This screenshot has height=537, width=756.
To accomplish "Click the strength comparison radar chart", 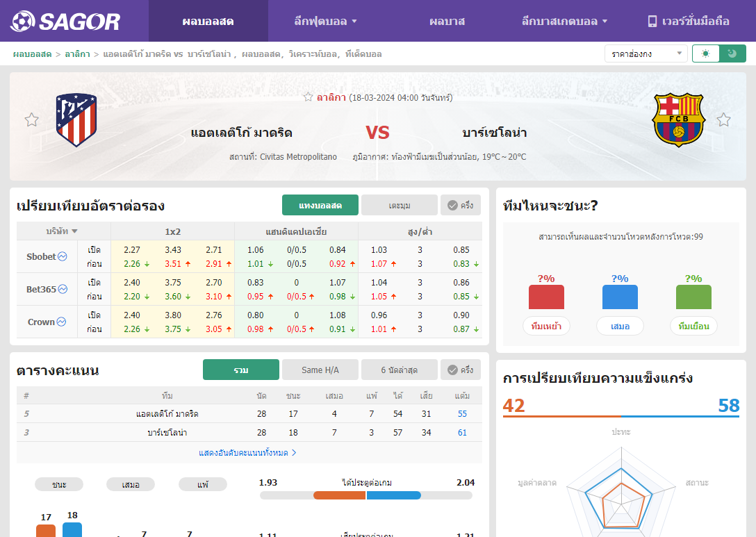I will pos(621,493).
